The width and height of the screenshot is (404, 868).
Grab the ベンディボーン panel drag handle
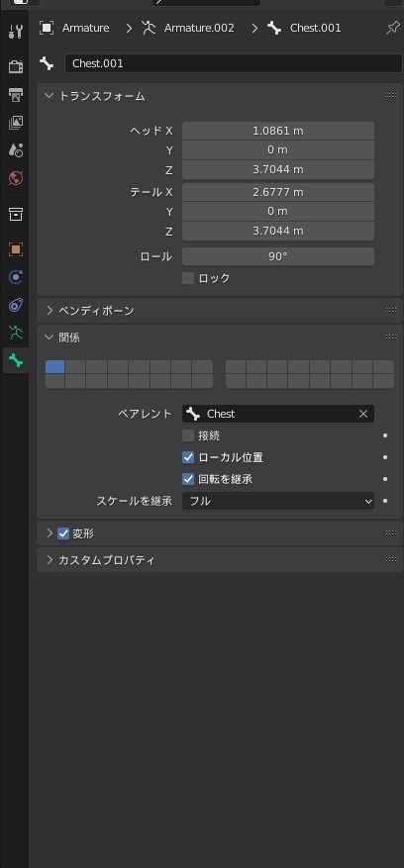click(x=391, y=311)
